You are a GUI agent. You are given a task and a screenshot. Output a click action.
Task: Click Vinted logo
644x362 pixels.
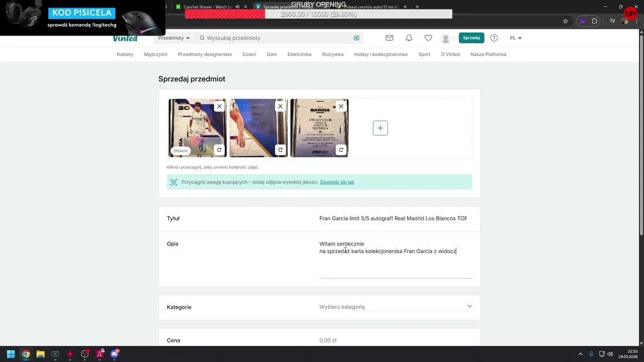125,38
